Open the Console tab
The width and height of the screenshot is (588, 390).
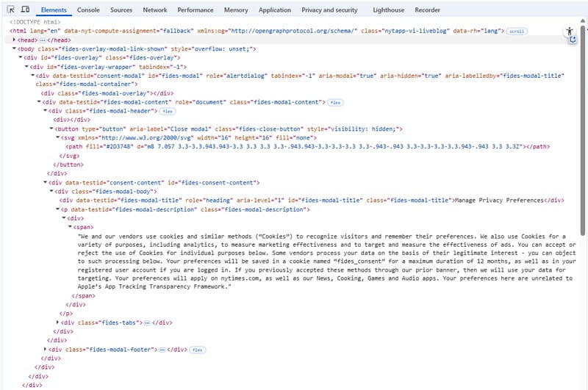click(88, 10)
